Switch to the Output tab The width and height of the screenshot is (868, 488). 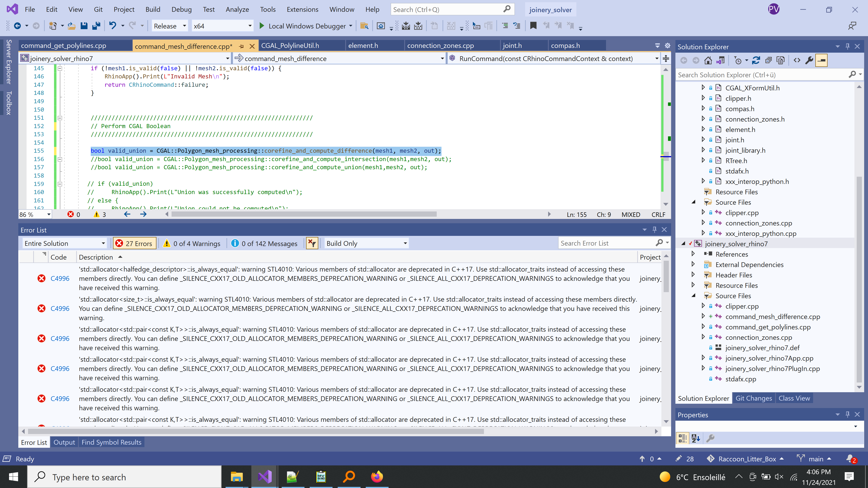pos(64,442)
